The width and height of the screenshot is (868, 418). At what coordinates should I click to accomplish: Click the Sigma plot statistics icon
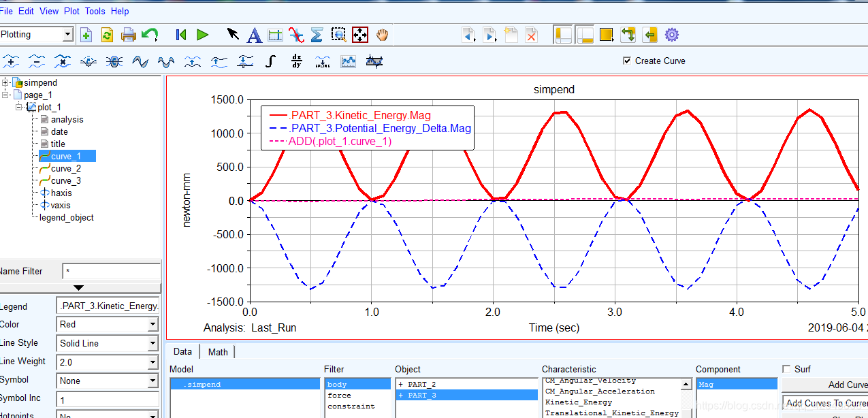point(317,35)
